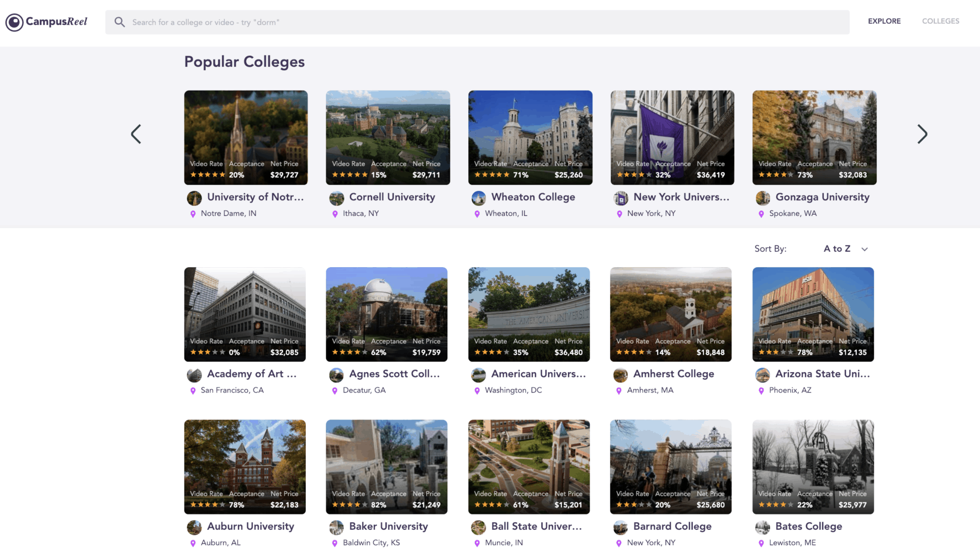Open New York University flag thumbnail
Image resolution: width=980 pixels, height=552 pixels.
672,137
